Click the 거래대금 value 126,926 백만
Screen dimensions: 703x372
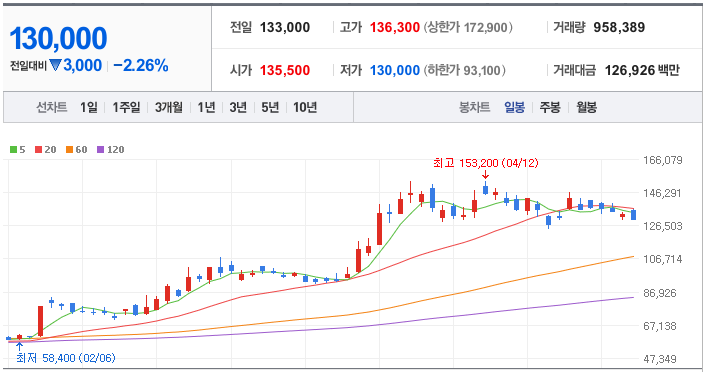click(x=642, y=71)
